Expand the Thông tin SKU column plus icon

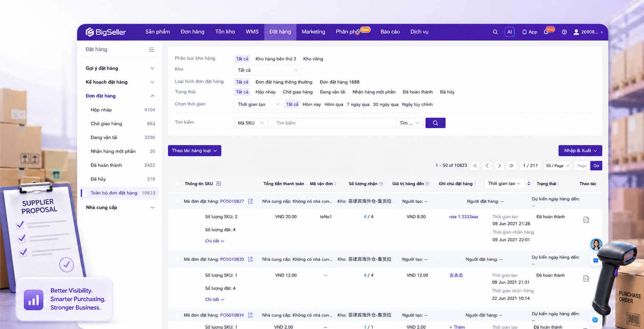[x=219, y=184]
